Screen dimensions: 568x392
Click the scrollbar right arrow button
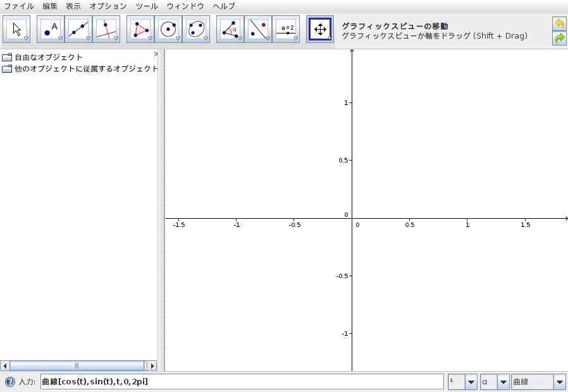click(x=152, y=365)
